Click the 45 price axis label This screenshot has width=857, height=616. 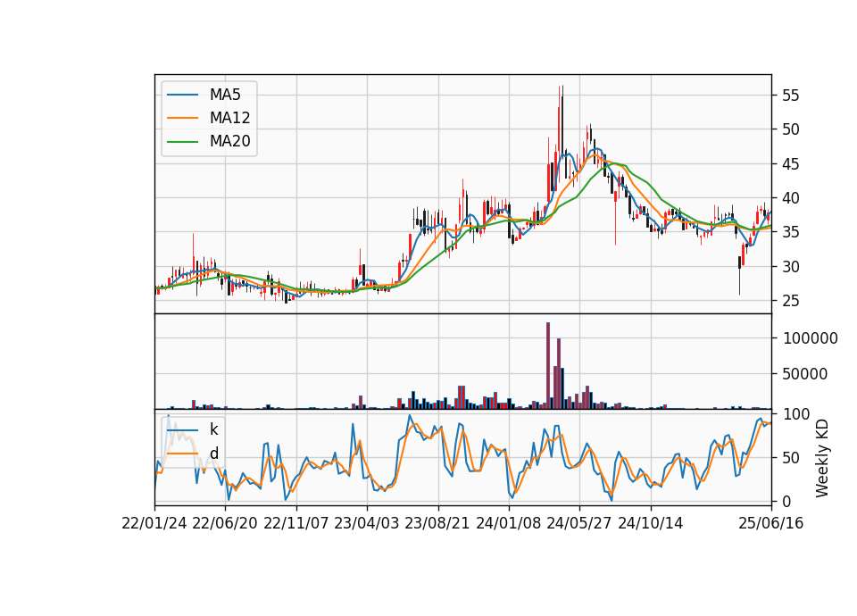coord(791,164)
